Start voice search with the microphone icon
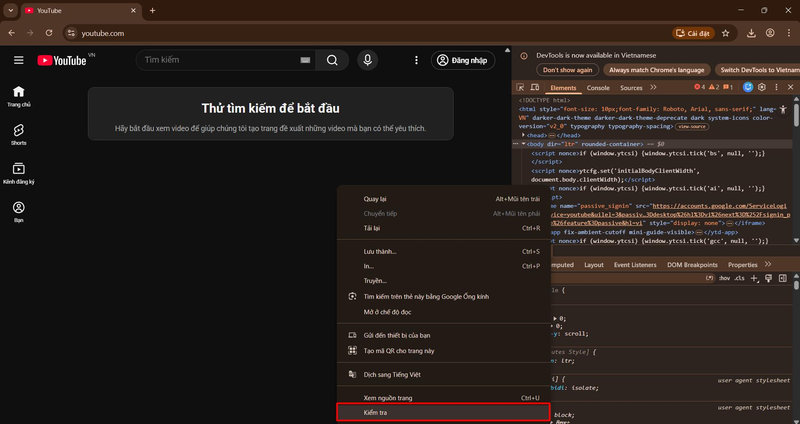 click(367, 60)
